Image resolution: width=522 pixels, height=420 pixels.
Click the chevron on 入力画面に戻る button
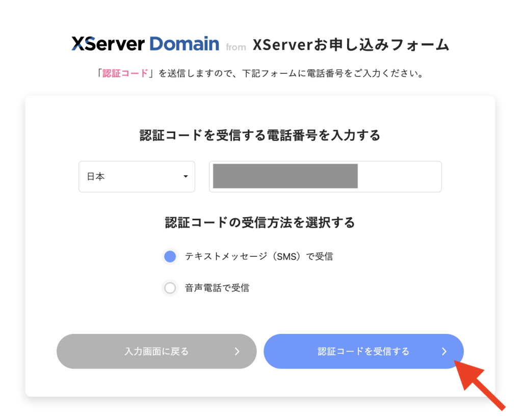237,351
